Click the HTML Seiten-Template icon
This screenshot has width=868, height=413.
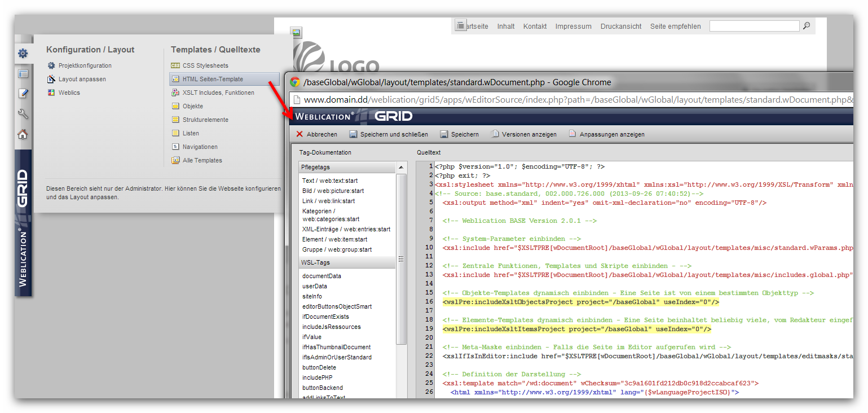pyautogui.click(x=175, y=79)
